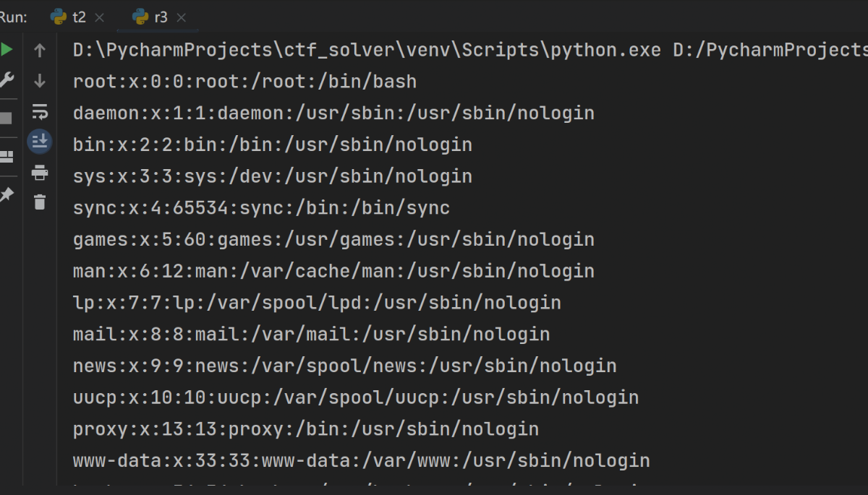Open the wrench run configuration settings
Viewport: 868px width, 495px height.
[7, 80]
